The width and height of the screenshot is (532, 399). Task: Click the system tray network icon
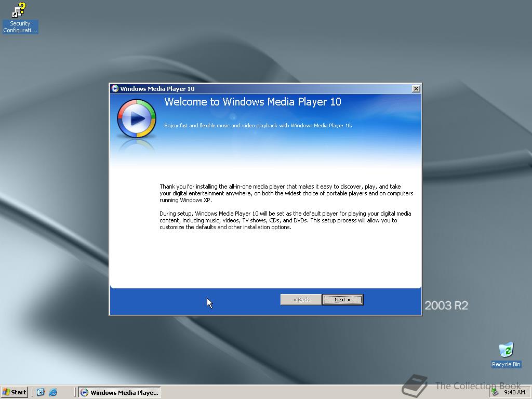pos(495,392)
